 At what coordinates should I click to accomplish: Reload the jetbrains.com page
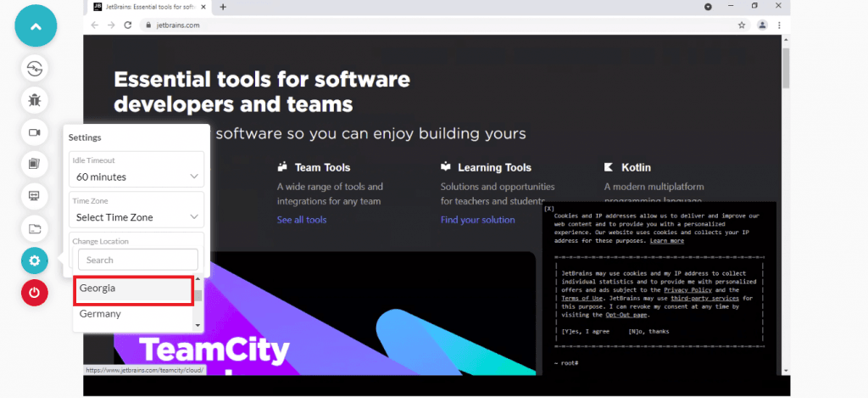(x=128, y=25)
